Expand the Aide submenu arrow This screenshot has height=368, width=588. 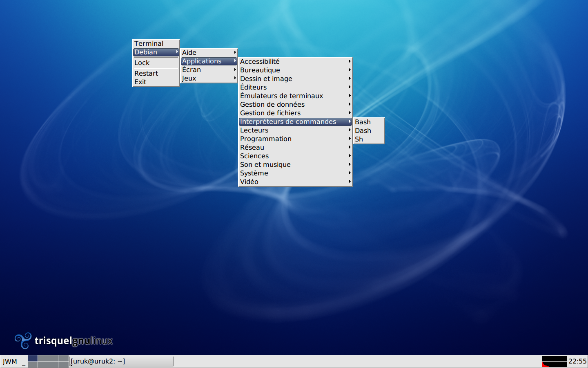point(235,52)
